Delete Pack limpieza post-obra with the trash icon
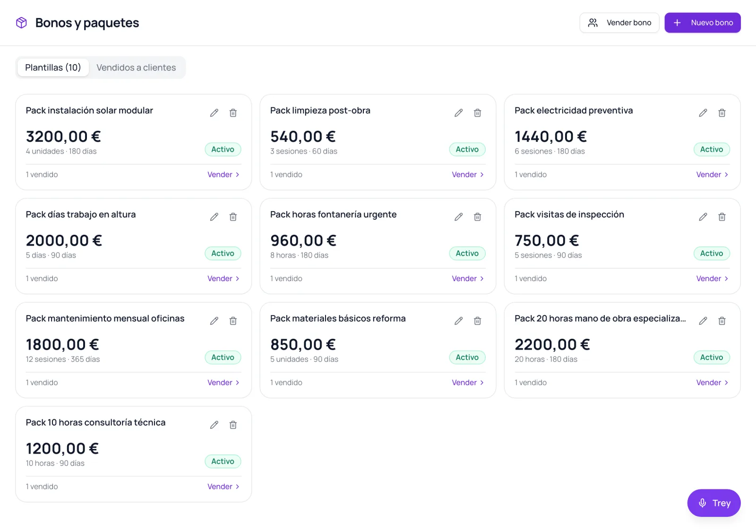756x532 pixels. click(x=477, y=113)
